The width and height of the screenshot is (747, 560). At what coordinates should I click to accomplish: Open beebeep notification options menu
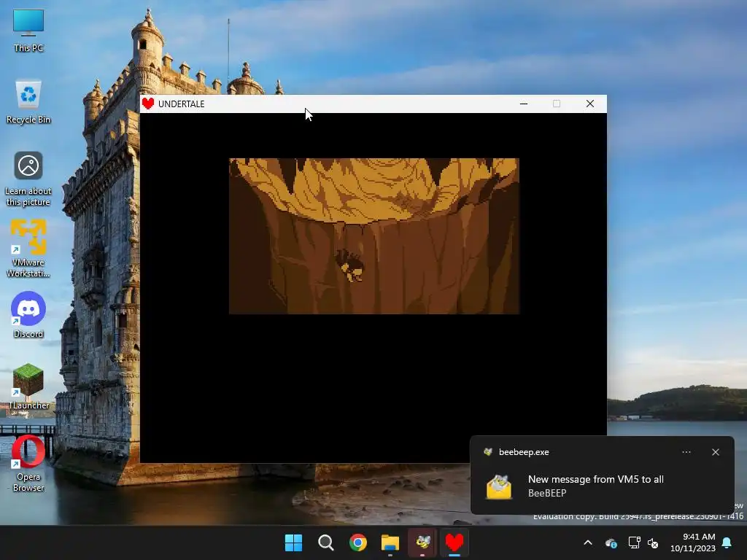click(686, 452)
